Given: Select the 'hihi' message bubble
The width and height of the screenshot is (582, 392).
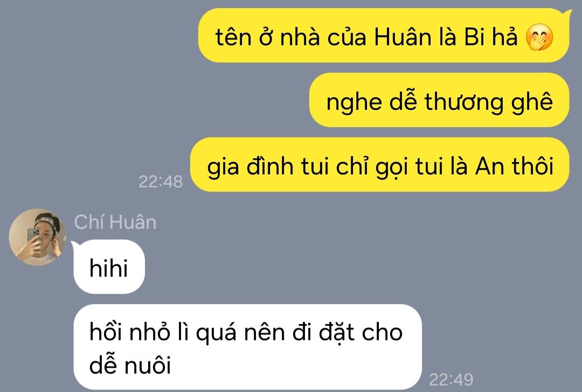Looking at the screenshot, I should pyautogui.click(x=109, y=267).
